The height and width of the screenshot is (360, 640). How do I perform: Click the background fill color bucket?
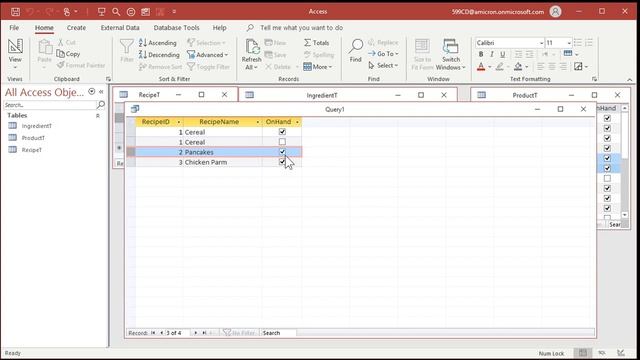tap(518, 66)
